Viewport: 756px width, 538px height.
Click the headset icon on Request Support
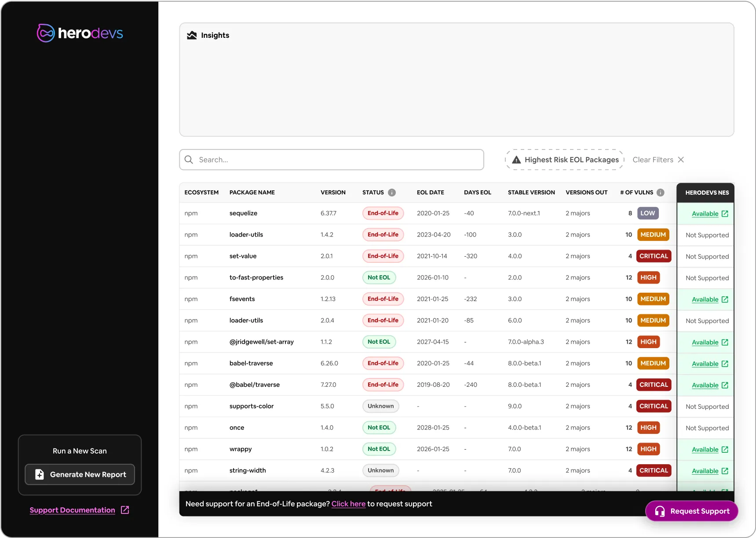[660, 511]
